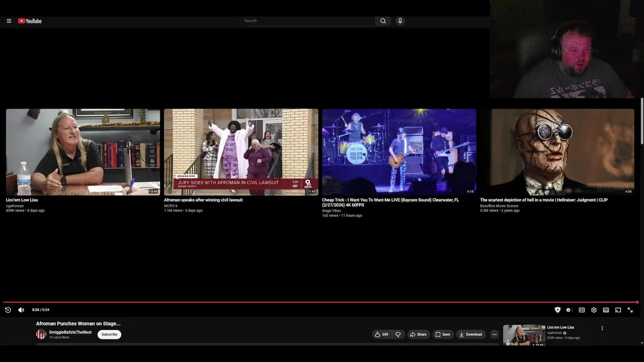Click the shield play extension icon
Screen dimensions: 644x362
pos(557,310)
